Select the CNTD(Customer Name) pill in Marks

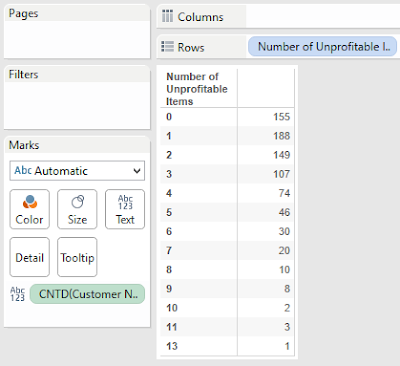[87, 294]
